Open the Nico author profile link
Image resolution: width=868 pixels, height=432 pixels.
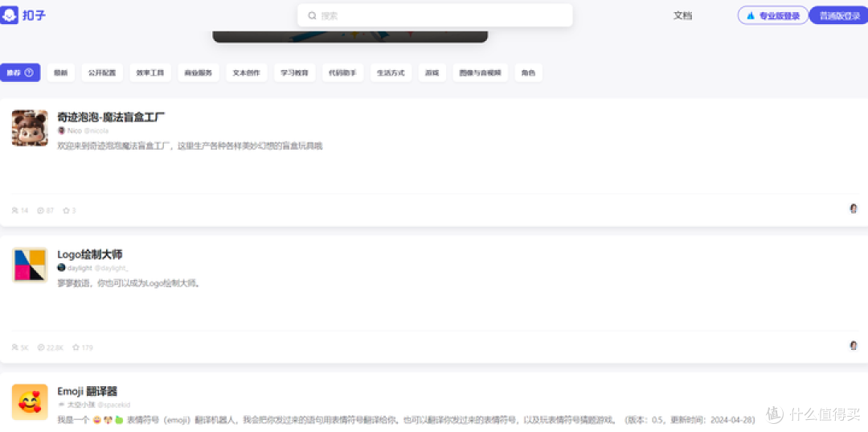[x=74, y=130]
